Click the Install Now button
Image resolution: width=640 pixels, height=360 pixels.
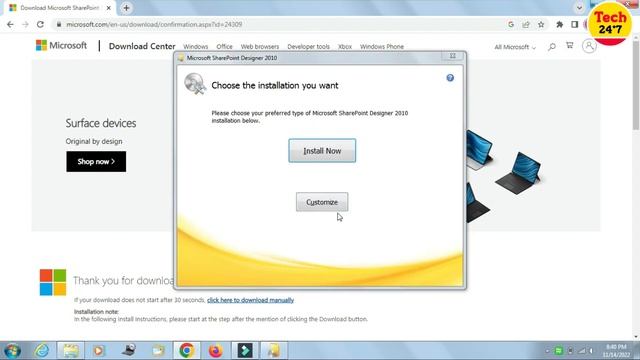322,151
